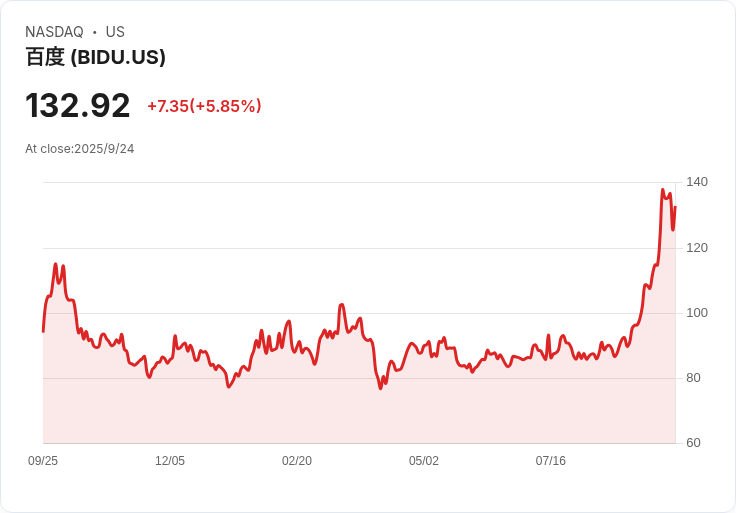The height and width of the screenshot is (513, 736).
Task: Click the At close:2025/9/24 timestamp
Action: [x=80, y=149]
